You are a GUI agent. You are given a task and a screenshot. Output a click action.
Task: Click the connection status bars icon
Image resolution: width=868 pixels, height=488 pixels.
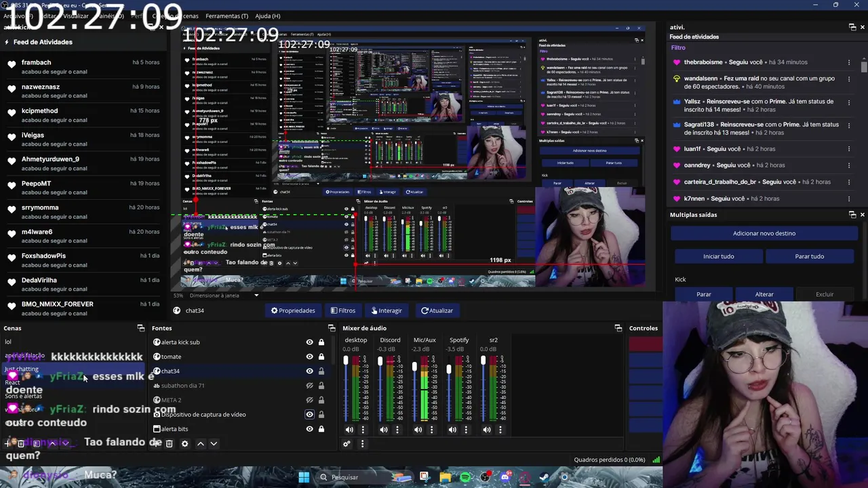click(656, 460)
